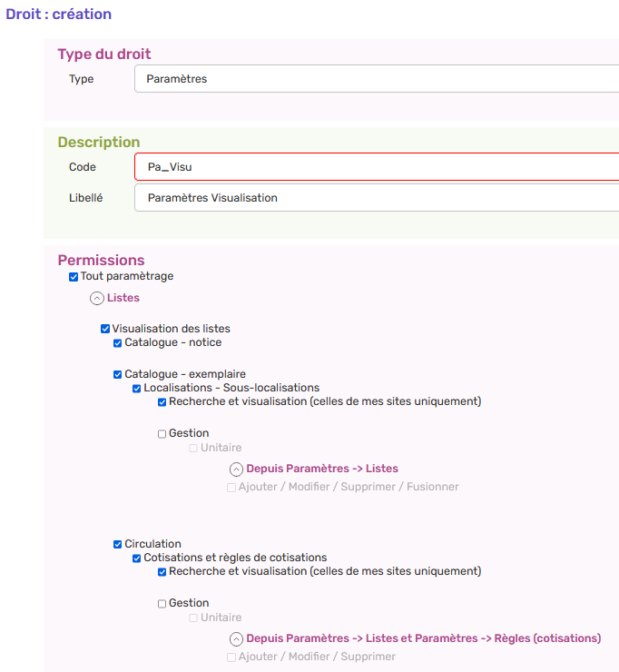
Task: Uncheck the Circulation checkbox
Action: coord(118,545)
